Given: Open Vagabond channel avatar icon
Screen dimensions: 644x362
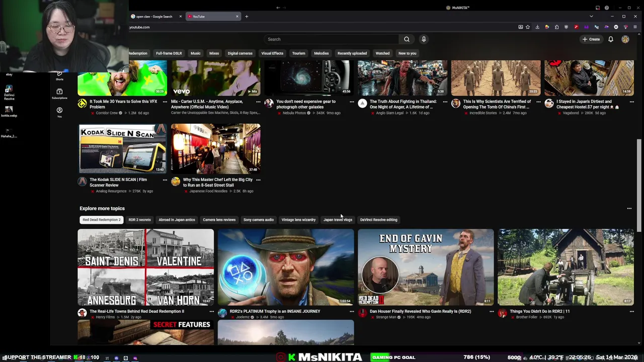Looking at the screenshot, I should [x=549, y=104].
